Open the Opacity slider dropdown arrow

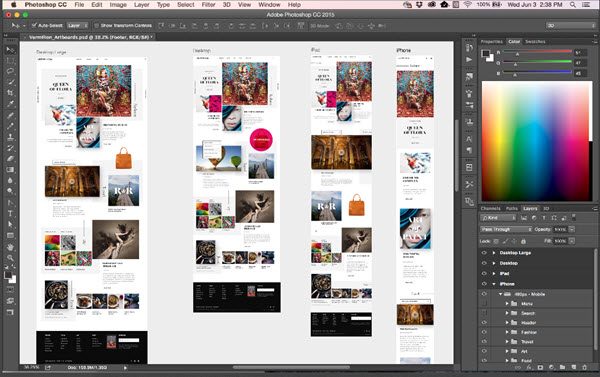click(x=572, y=229)
